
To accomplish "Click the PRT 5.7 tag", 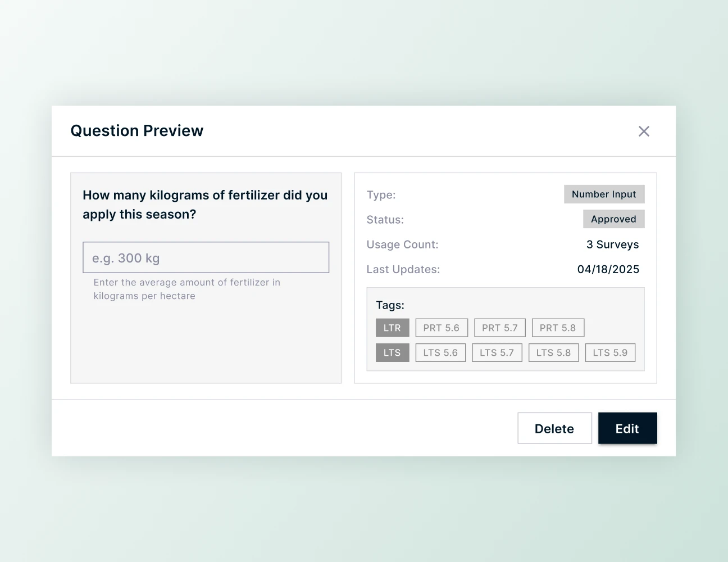I will click(x=500, y=328).
